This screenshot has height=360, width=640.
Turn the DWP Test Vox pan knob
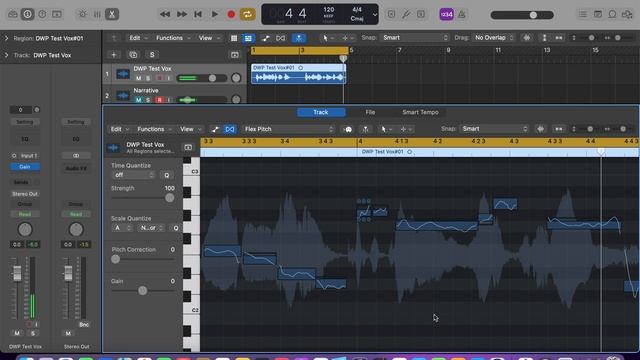[25, 229]
